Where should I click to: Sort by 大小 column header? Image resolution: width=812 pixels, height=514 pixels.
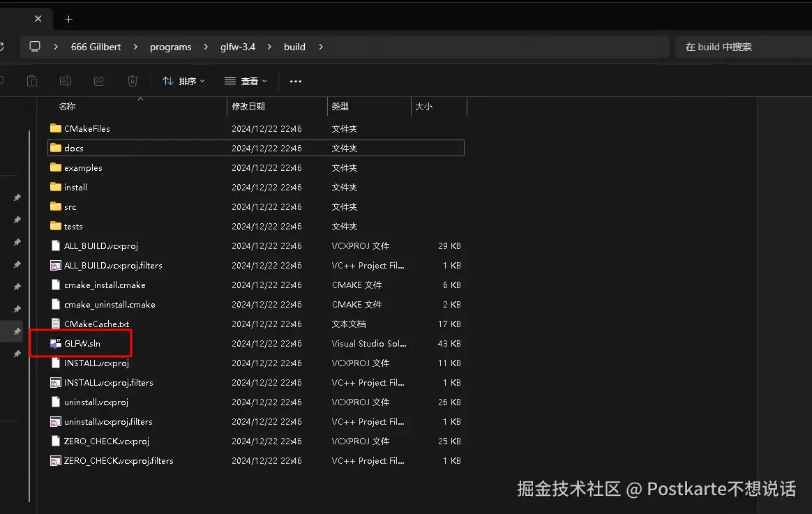tap(439, 106)
